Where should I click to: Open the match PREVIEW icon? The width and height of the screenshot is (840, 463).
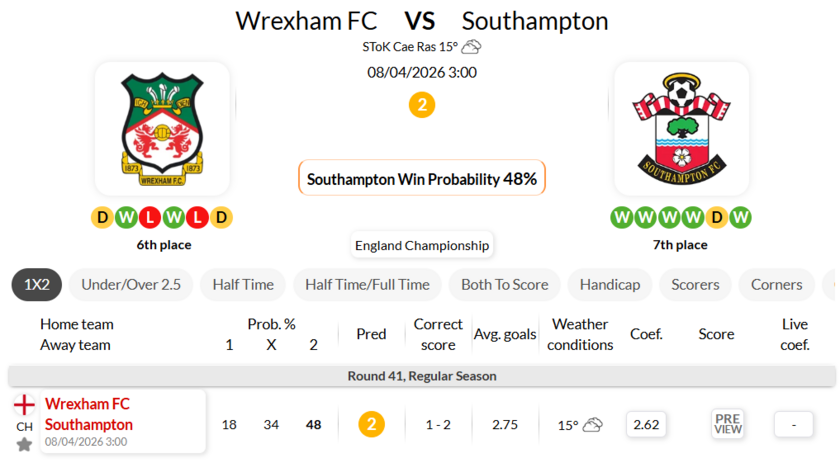pos(728,424)
